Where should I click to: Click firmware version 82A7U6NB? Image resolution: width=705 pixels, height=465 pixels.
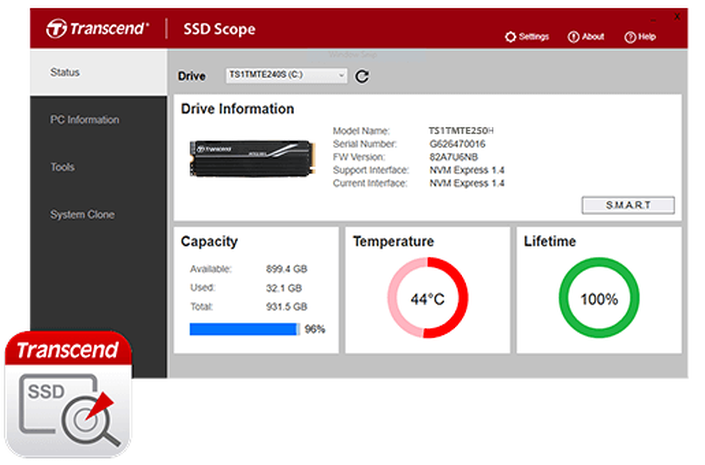click(454, 157)
